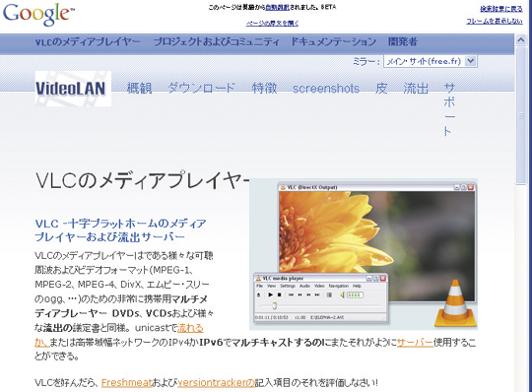Follow the Freshmeat link
Viewport: 532px width, 392px height.
pos(126,383)
